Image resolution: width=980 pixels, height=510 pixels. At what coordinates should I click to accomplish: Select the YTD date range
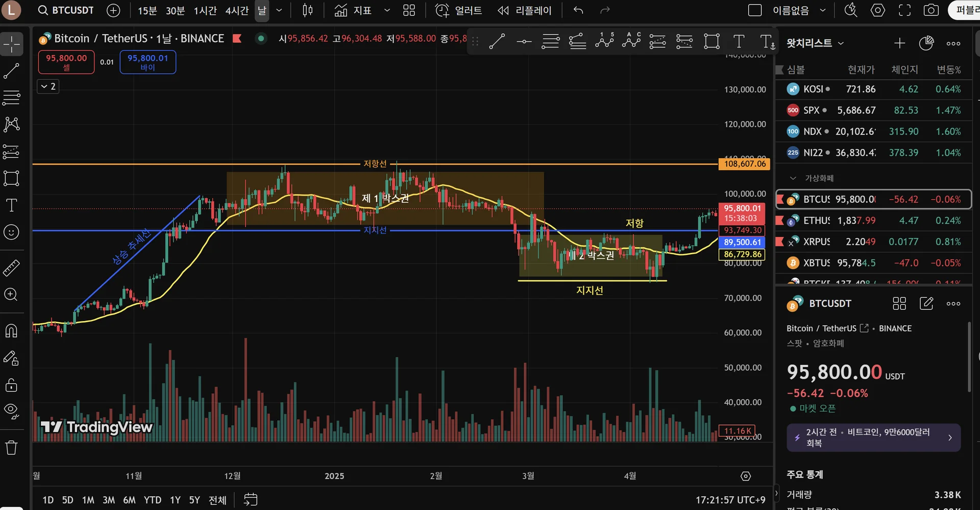(152, 500)
